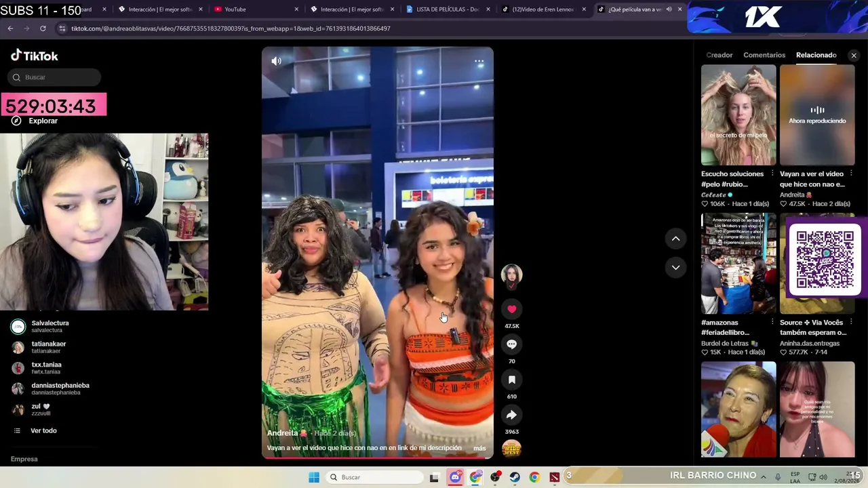This screenshot has height=488, width=868.
Task: Open Salvalectura account in sidebar
Action: pos(50,326)
